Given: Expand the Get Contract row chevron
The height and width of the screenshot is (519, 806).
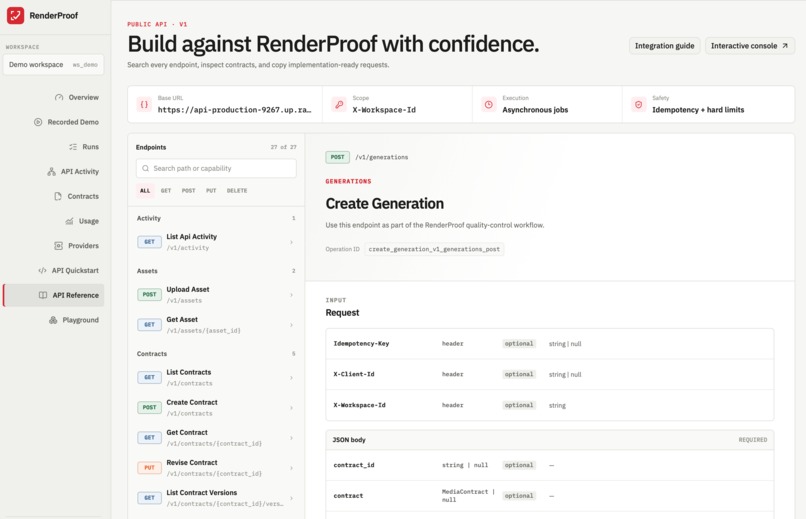Looking at the screenshot, I should click(x=291, y=438).
